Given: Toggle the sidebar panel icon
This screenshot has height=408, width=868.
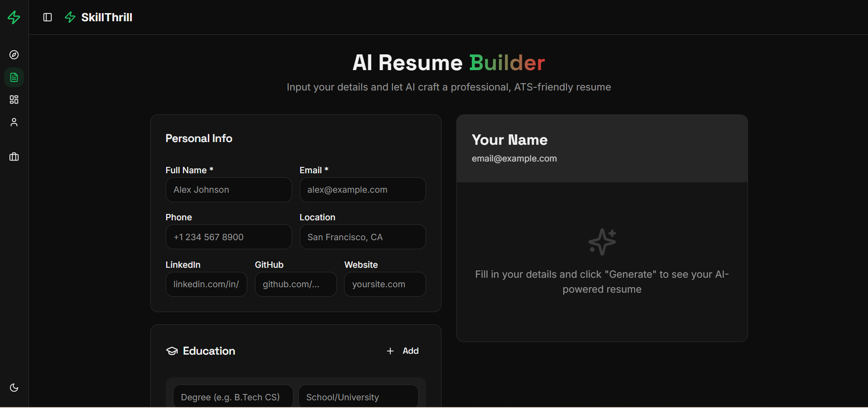Looking at the screenshot, I should (48, 17).
